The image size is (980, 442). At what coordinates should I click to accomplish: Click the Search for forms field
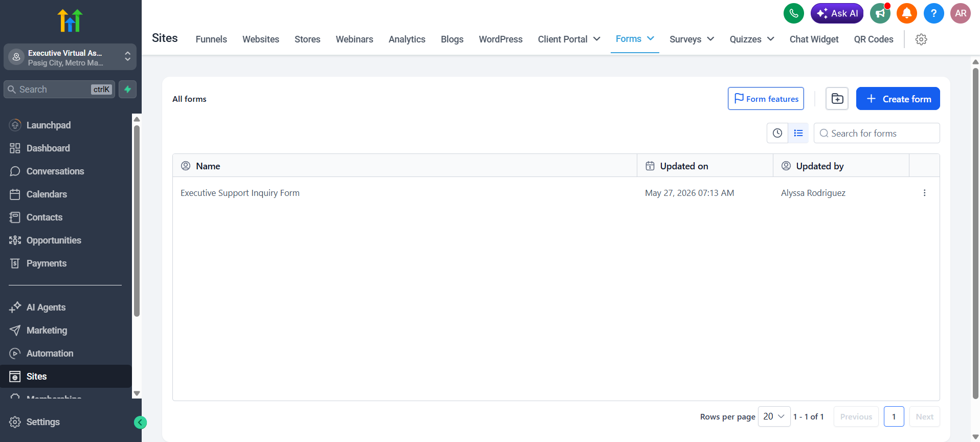point(877,133)
